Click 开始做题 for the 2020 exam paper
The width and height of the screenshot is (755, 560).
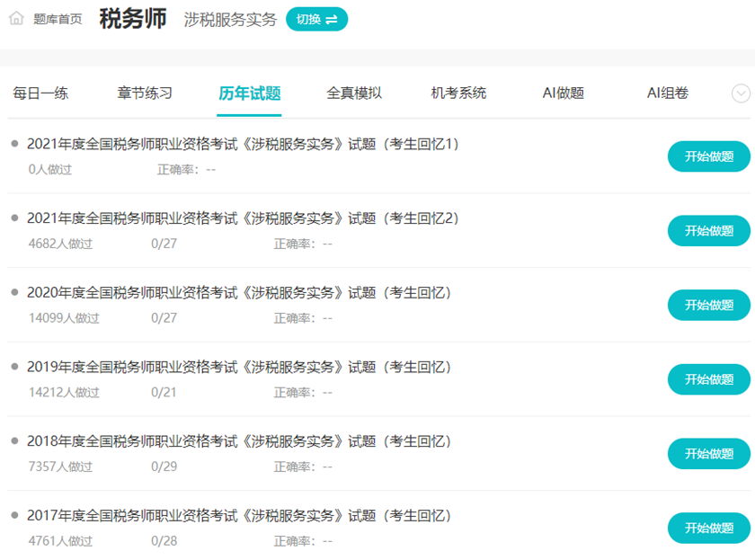(708, 305)
